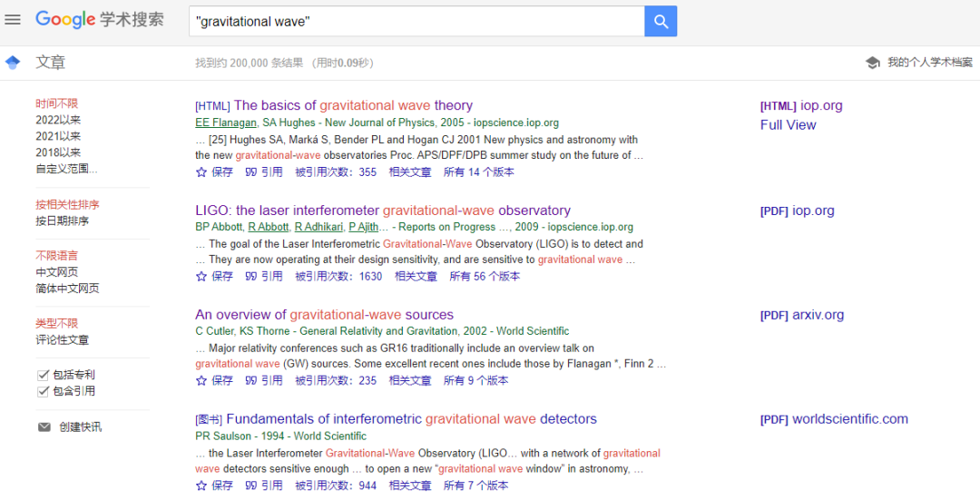Image resolution: width=980 pixels, height=500 pixels.
Task: Filter to 评论性文章 review articles
Action: tap(62, 340)
